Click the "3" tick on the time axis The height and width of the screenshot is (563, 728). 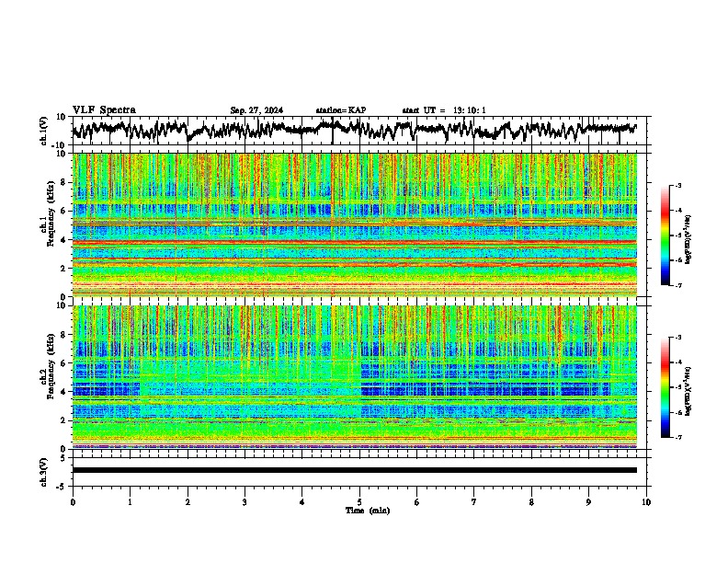click(x=245, y=502)
